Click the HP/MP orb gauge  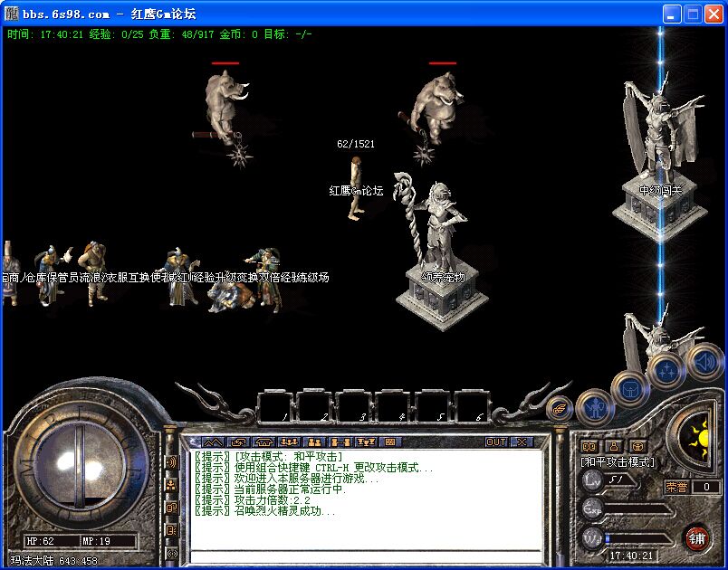point(81,465)
